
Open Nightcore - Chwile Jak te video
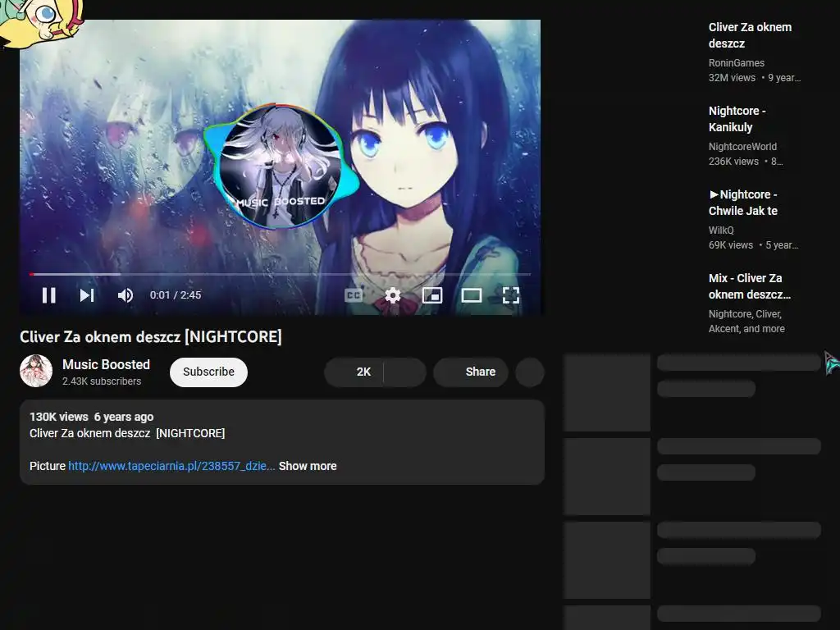pos(743,203)
